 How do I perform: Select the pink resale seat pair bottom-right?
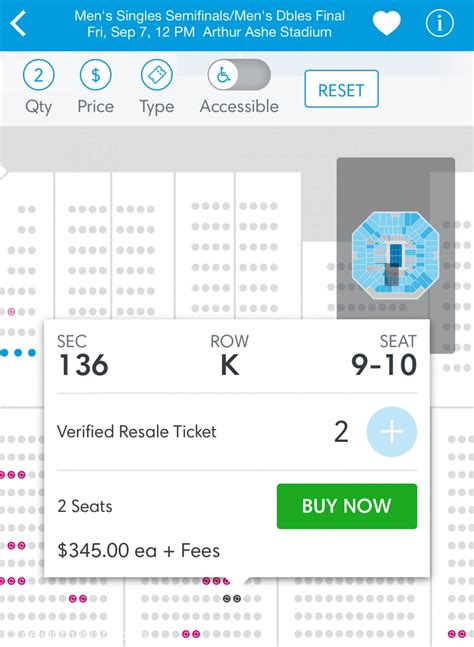[457, 633]
